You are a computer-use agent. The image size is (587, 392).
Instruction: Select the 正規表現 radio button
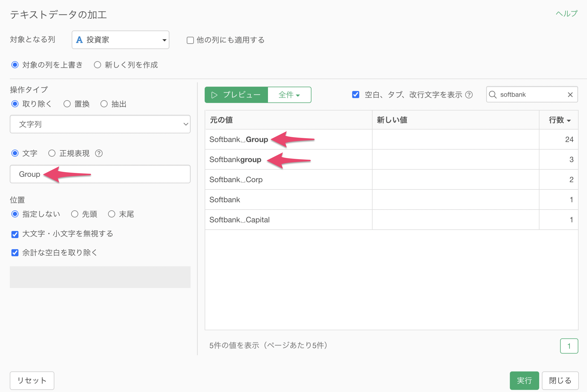52,153
